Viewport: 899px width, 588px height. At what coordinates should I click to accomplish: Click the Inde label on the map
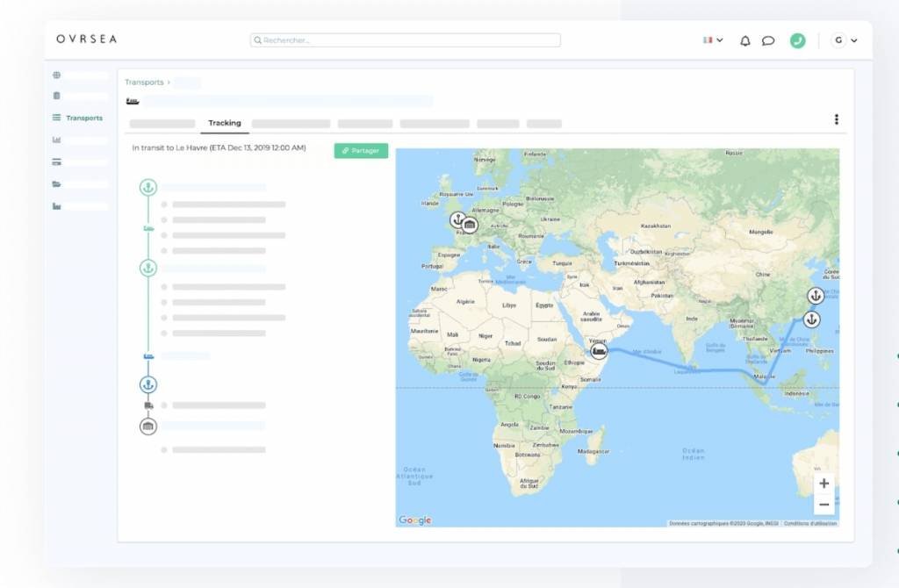[692, 318]
